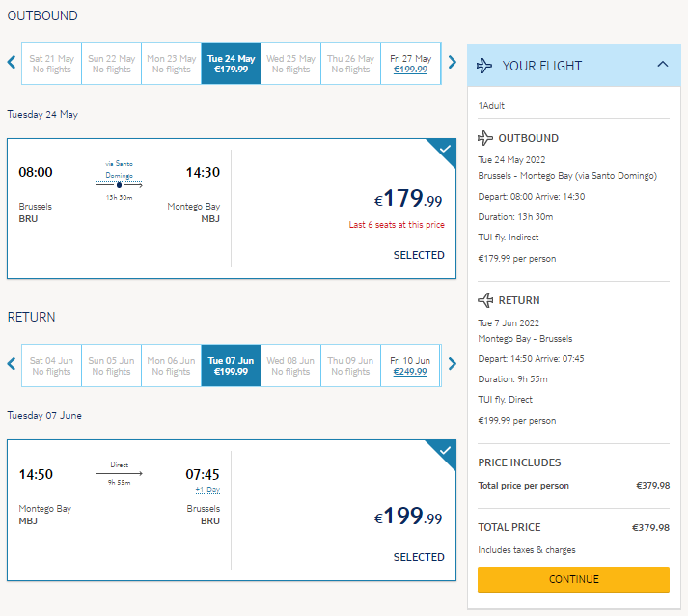
Task: Show the +1 Day arrival details
Action: (x=207, y=490)
